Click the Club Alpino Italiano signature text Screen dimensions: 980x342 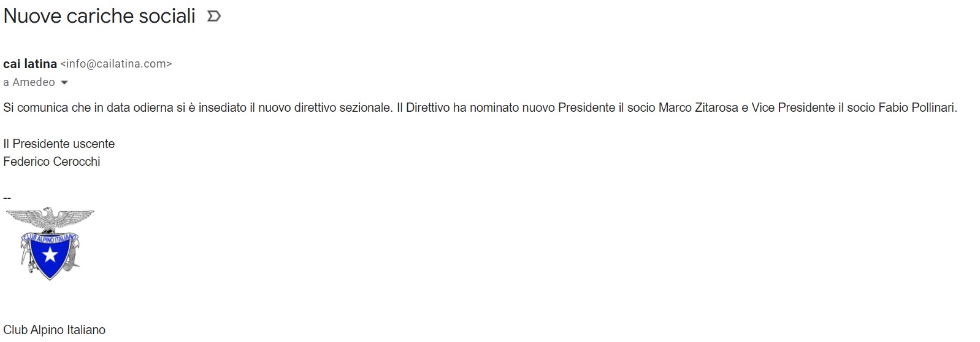tap(55, 330)
